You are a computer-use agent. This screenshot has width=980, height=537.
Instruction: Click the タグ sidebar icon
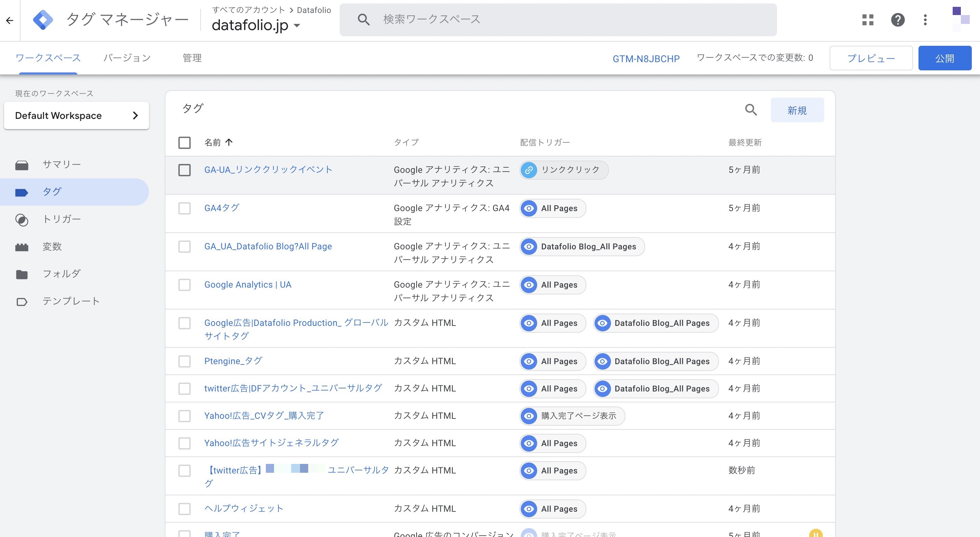(x=22, y=192)
